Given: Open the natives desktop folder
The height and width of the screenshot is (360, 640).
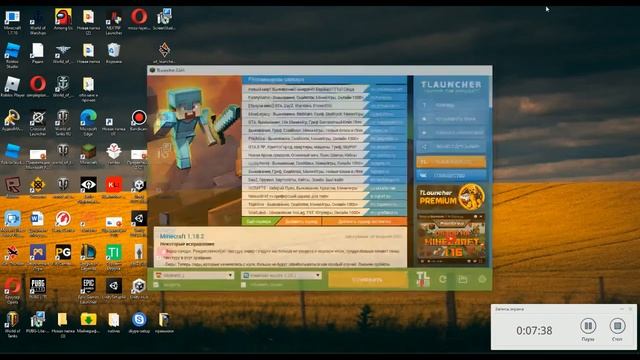Looking at the screenshot, I should click(113, 322).
